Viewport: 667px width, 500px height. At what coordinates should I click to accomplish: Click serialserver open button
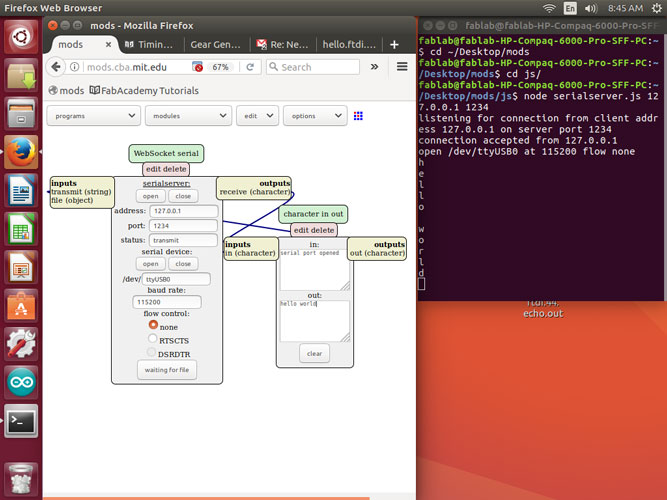click(151, 196)
